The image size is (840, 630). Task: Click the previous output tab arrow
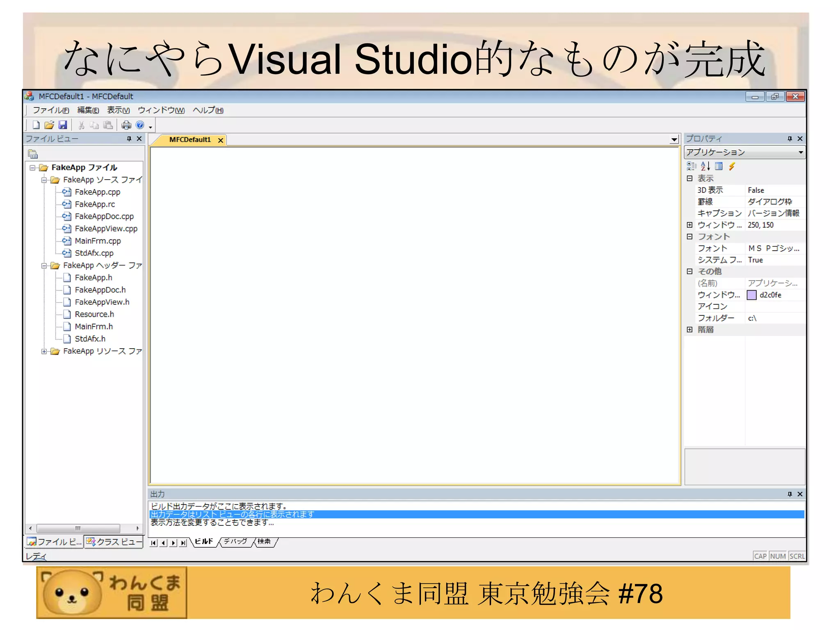pos(164,543)
